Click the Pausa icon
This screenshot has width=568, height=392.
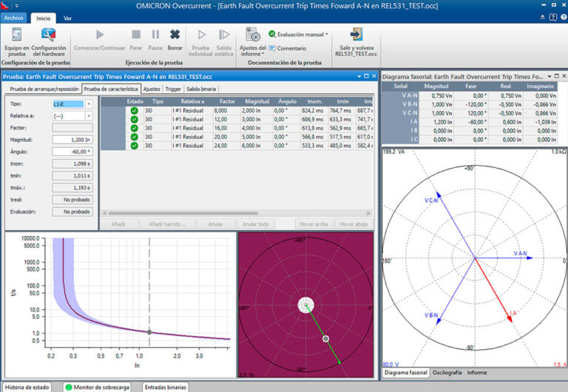coord(155,35)
